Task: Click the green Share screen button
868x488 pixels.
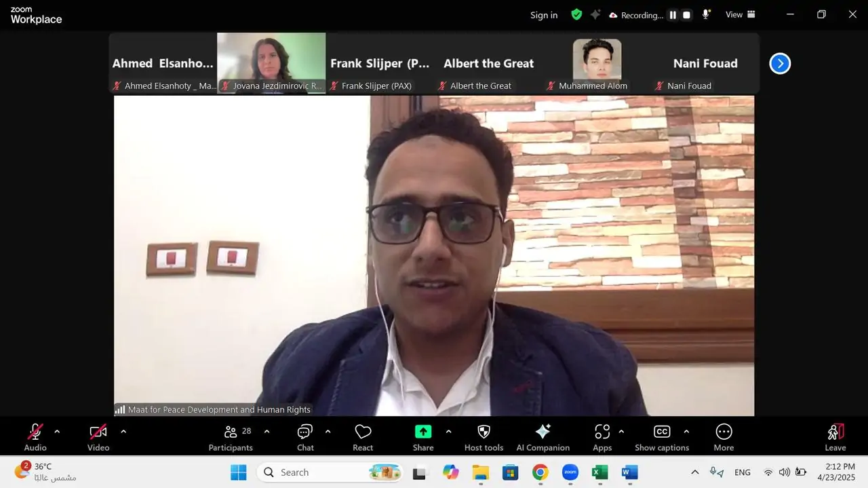Action: point(423,436)
